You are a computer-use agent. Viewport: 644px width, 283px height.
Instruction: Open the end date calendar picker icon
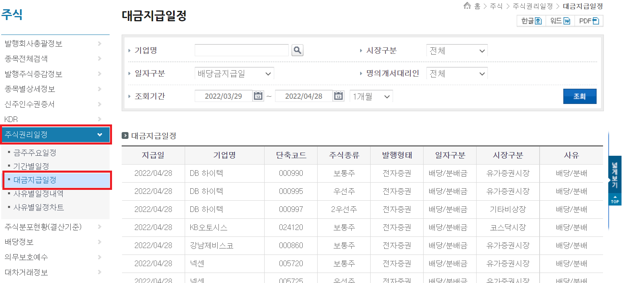point(338,96)
